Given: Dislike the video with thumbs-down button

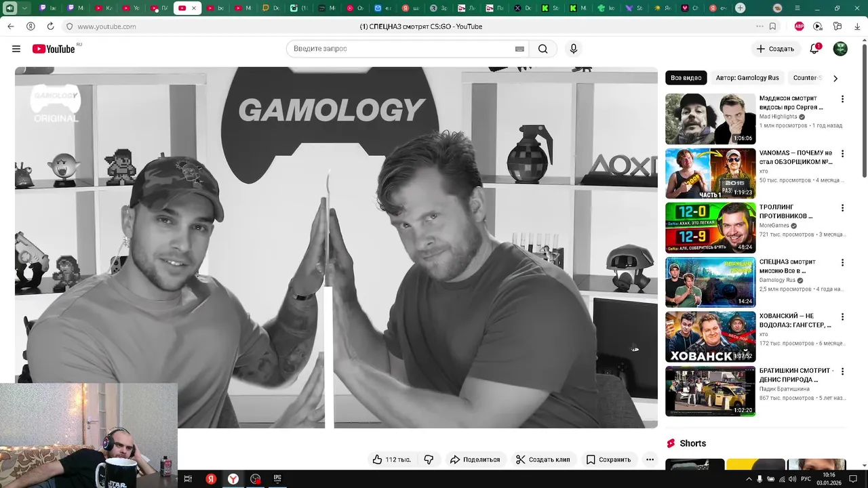Looking at the screenshot, I should point(429,460).
